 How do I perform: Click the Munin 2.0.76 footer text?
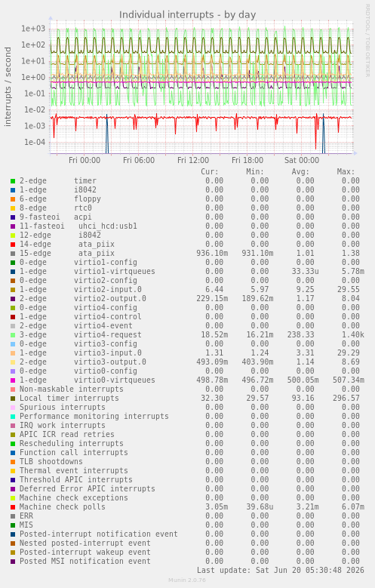(x=187, y=580)
